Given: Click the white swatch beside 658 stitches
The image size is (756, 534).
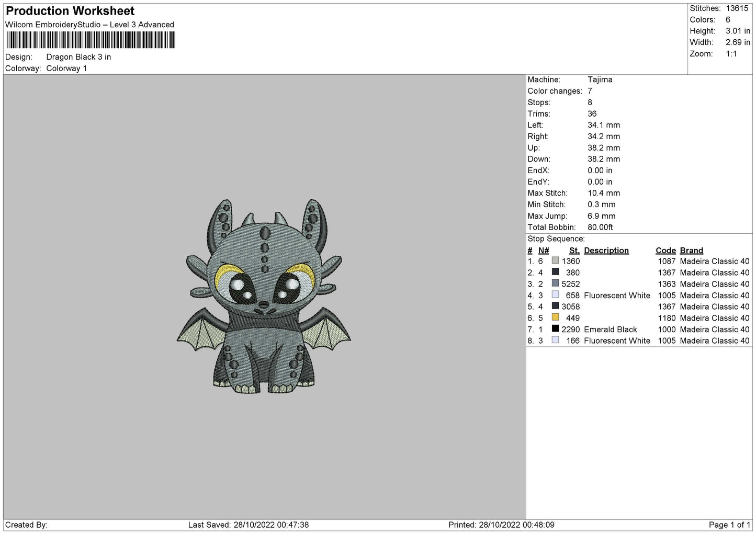Looking at the screenshot, I should tap(555, 295).
